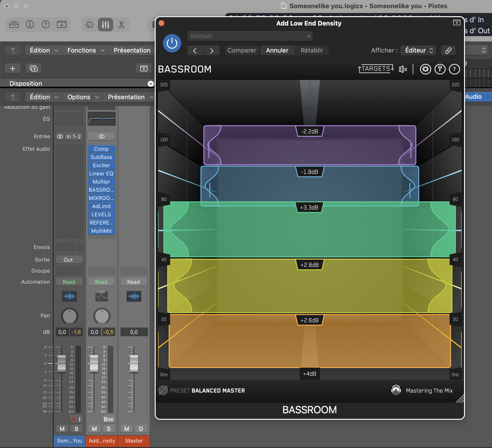
Task: Open the Afficher Éditeur dropdown
Action: click(418, 51)
